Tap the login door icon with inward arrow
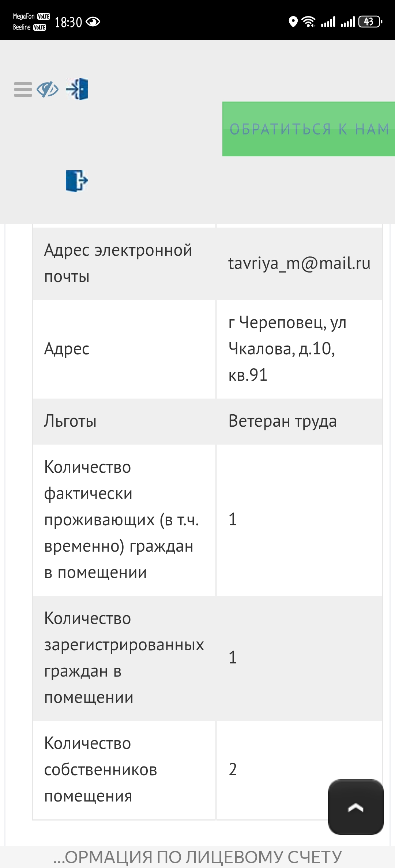395x868 pixels. (x=77, y=89)
